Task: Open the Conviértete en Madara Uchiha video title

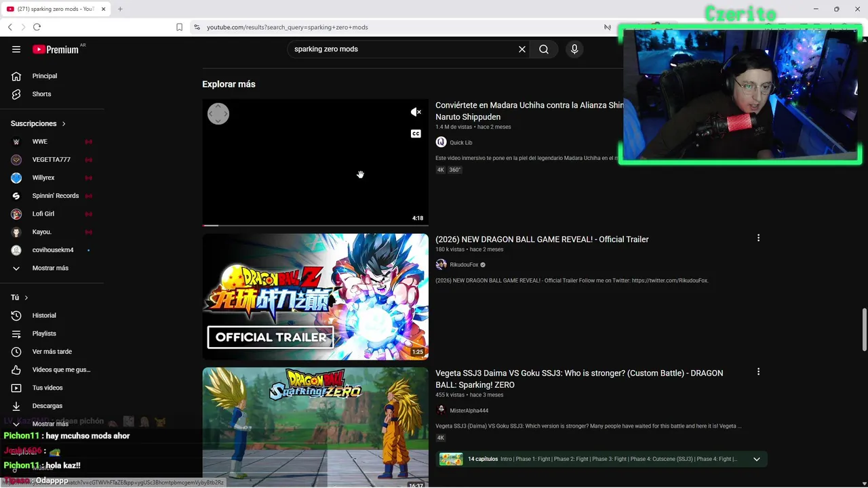Action: click(529, 111)
